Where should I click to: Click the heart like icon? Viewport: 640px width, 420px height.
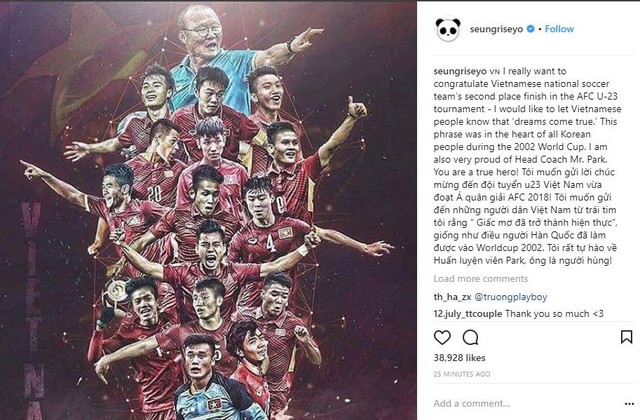(x=442, y=338)
